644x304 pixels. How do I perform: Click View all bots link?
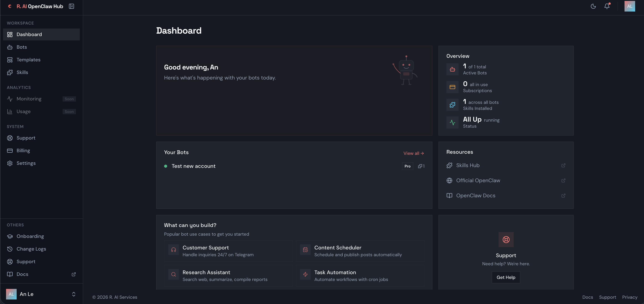click(x=413, y=153)
